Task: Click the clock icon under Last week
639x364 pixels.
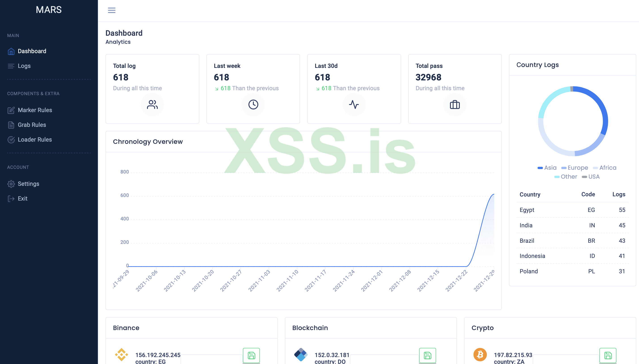Action: tap(253, 105)
